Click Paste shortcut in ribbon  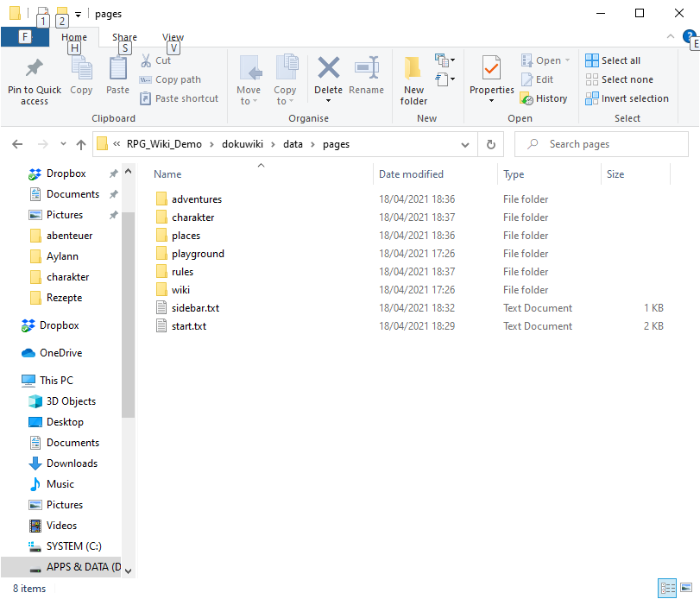point(179,98)
